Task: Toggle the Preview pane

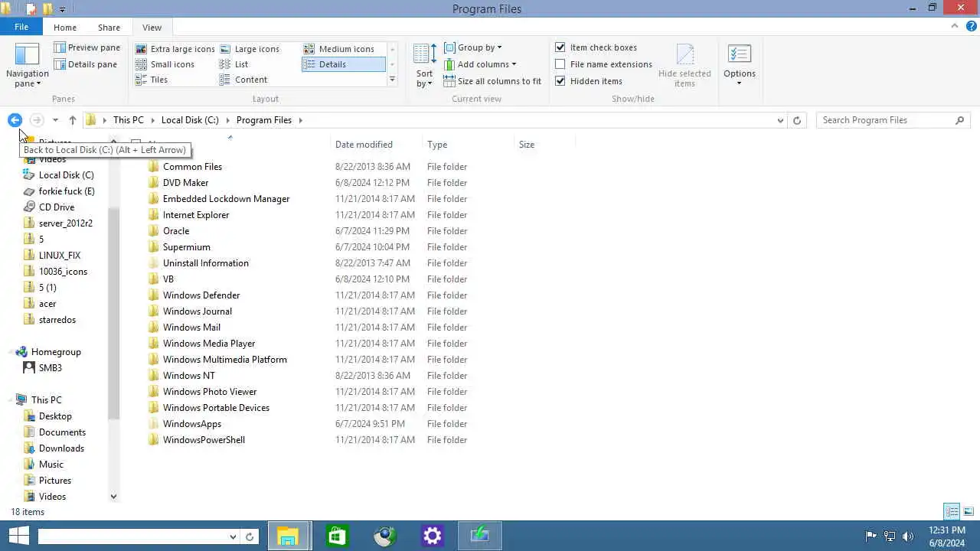Action: pyautogui.click(x=87, y=47)
